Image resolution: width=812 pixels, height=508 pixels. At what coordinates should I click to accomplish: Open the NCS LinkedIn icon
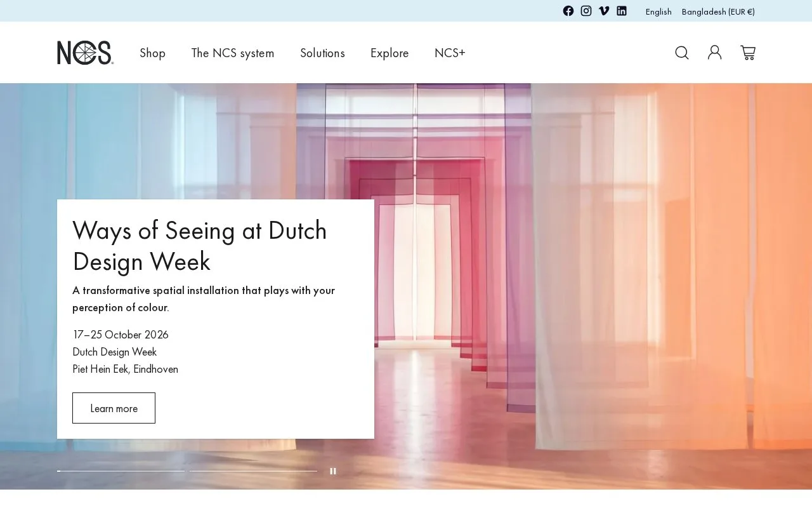[x=622, y=11]
